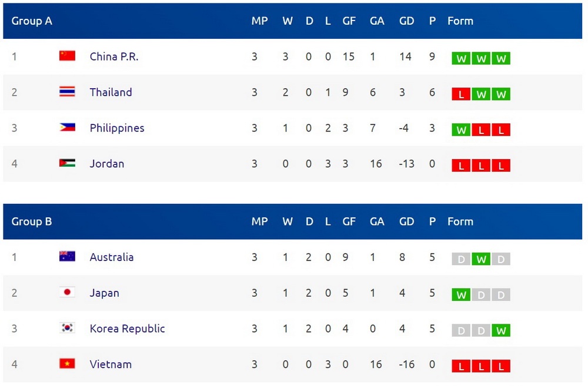Viewport: 588px width, 386px height.
Task: Click the Thailand flag icon
Action: (67, 92)
